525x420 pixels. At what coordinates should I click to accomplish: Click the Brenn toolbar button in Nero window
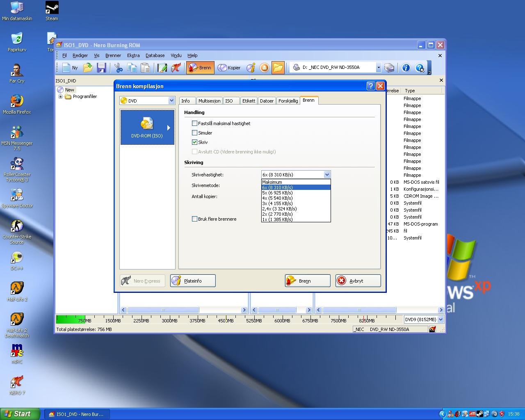pos(200,68)
